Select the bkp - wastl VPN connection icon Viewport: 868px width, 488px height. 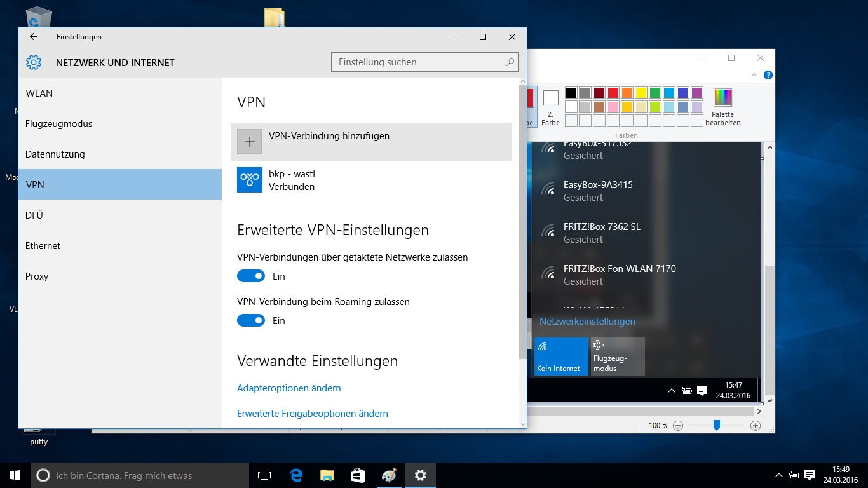[x=250, y=180]
